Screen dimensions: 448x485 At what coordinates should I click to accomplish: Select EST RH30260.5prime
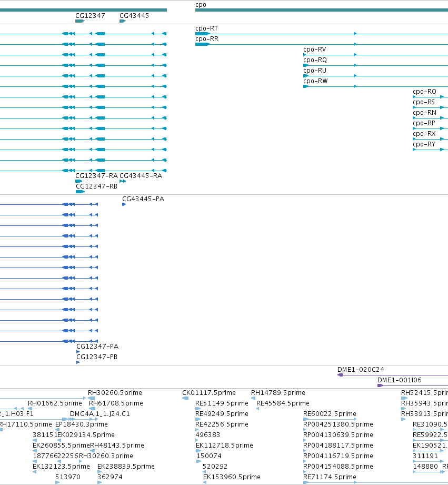pos(115,393)
